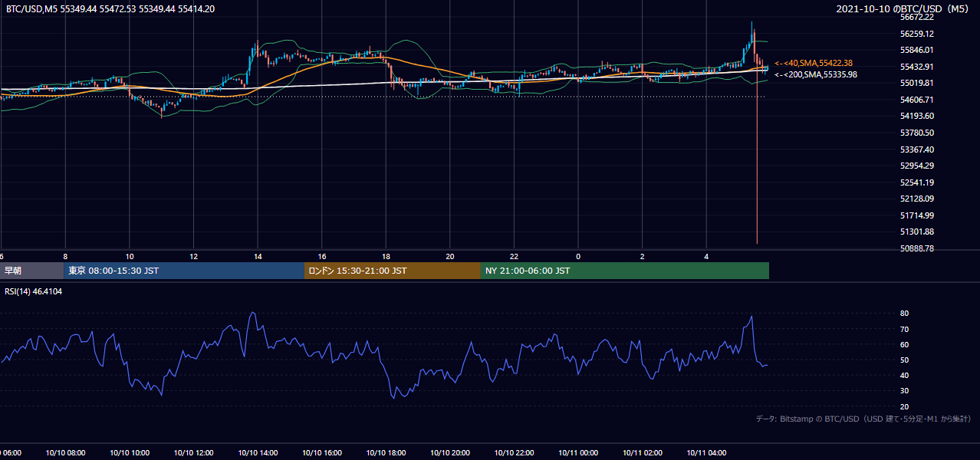Screen dimensions: 980x460
Task: Click the hour label 14 on price chart
Action: 258,257
